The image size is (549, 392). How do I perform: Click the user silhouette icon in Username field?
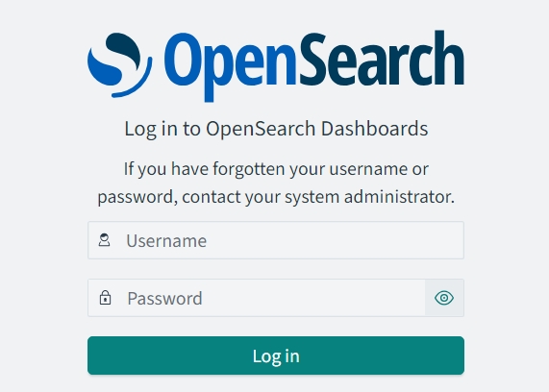tap(104, 240)
